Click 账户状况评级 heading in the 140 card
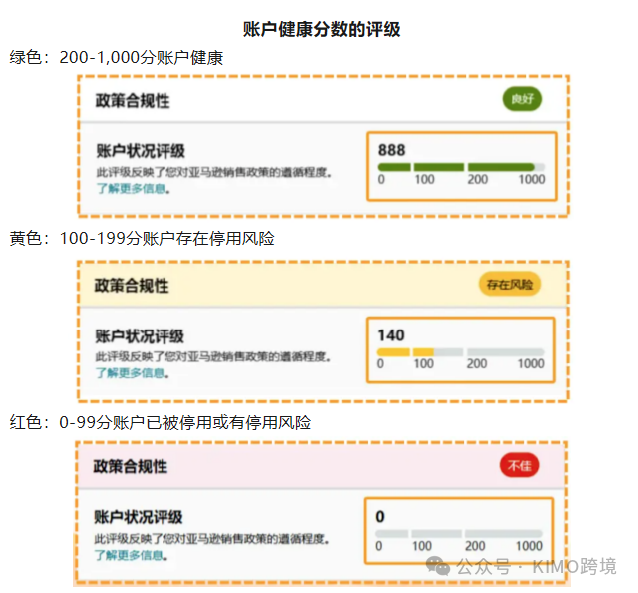Viewport: 638px width, 593px height. [140, 336]
